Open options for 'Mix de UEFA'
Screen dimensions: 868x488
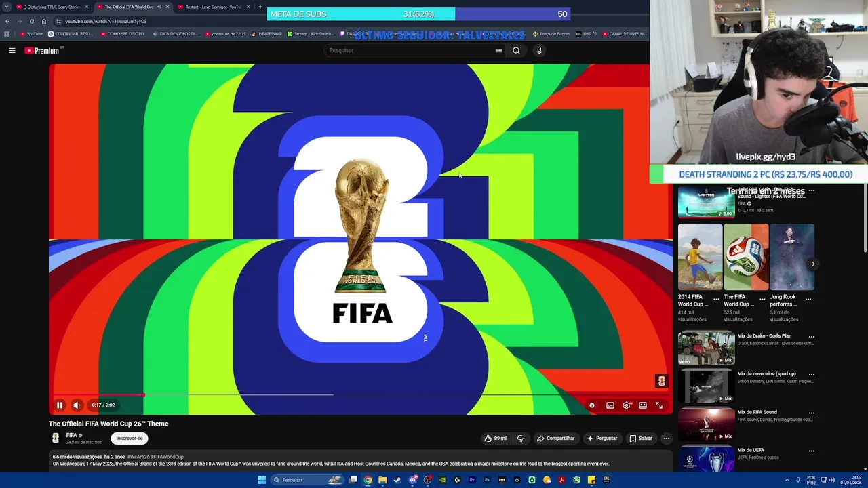click(x=811, y=450)
